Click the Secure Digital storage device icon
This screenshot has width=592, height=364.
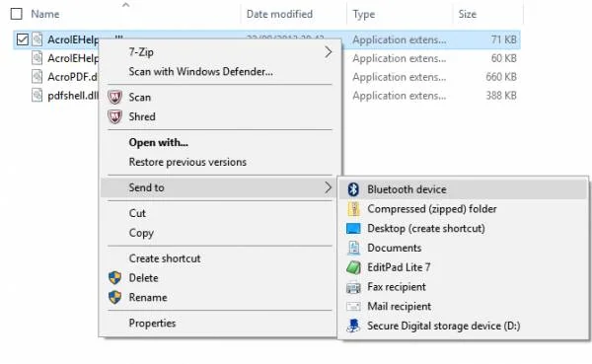[353, 326]
